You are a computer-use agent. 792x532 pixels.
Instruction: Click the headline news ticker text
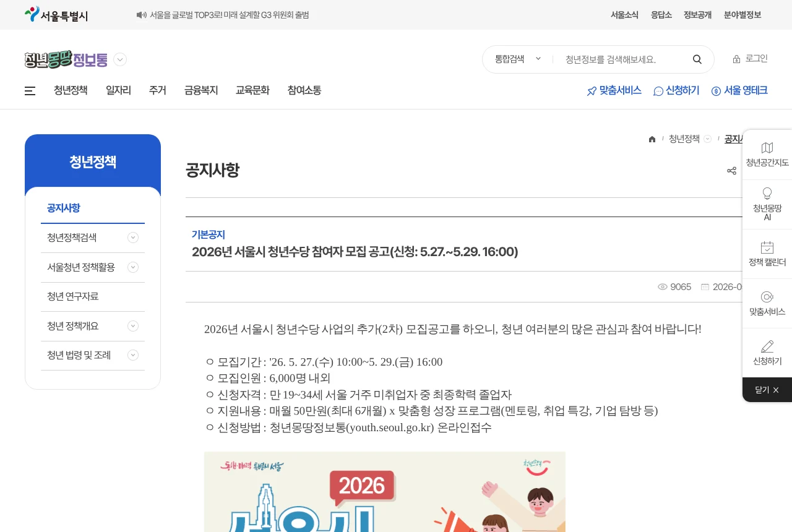pyautogui.click(x=230, y=15)
